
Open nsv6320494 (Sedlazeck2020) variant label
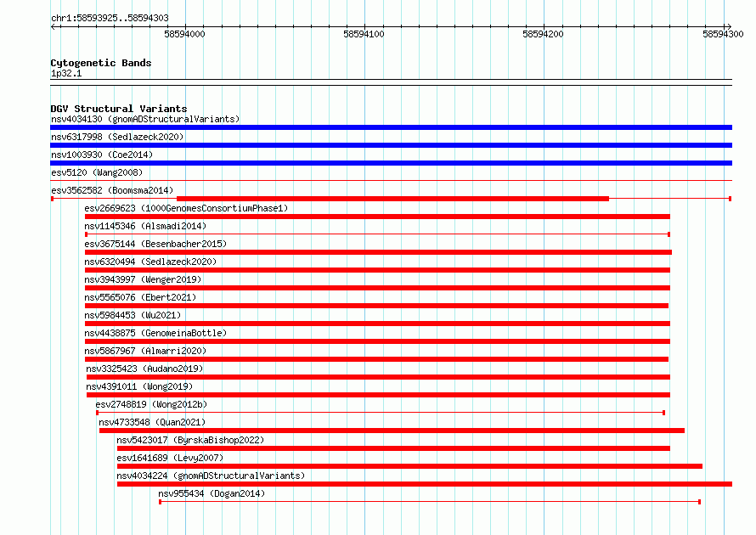(150, 262)
